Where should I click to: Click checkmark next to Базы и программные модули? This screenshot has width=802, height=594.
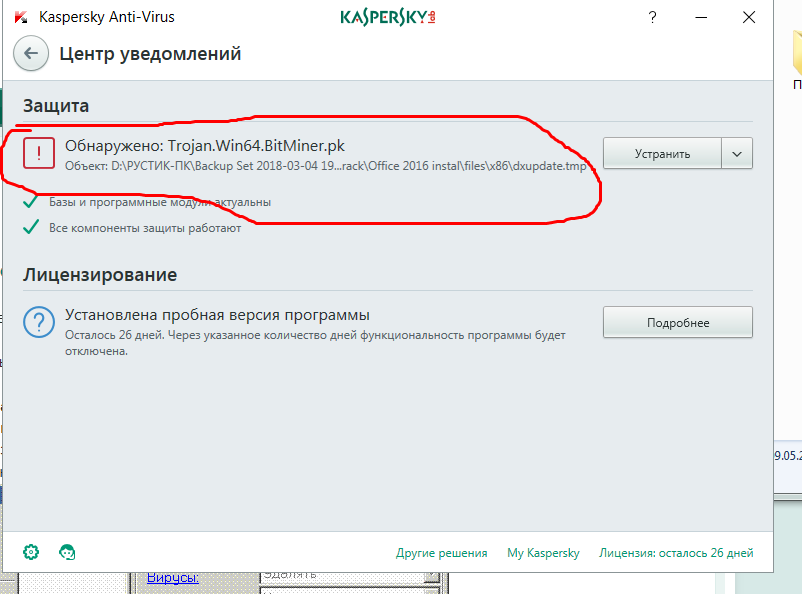[x=31, y=202]
